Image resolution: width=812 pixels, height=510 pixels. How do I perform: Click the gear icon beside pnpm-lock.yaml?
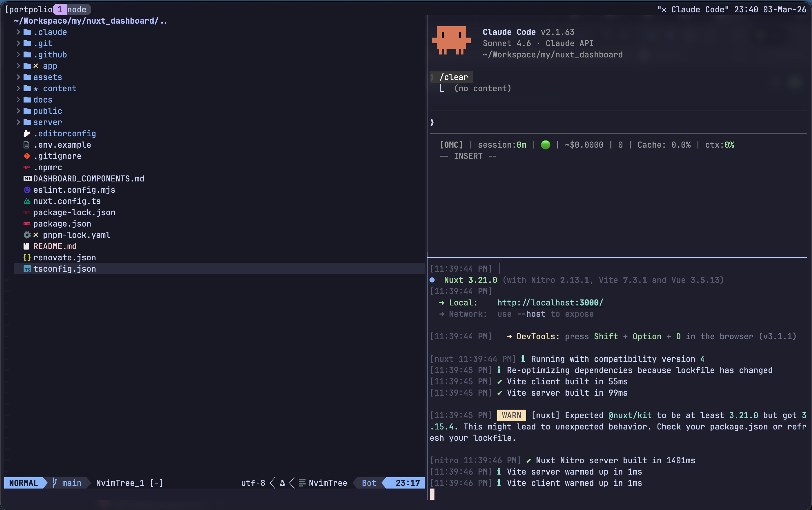click(27, 235)
